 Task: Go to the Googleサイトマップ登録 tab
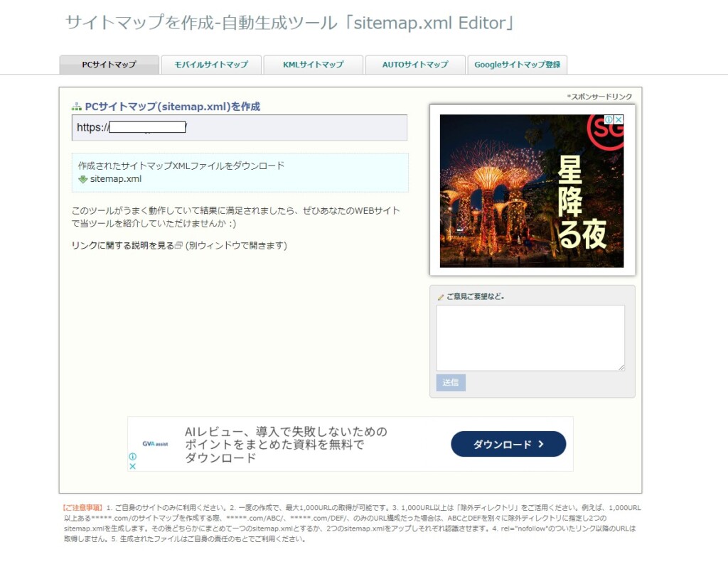(x=518, y=65)
